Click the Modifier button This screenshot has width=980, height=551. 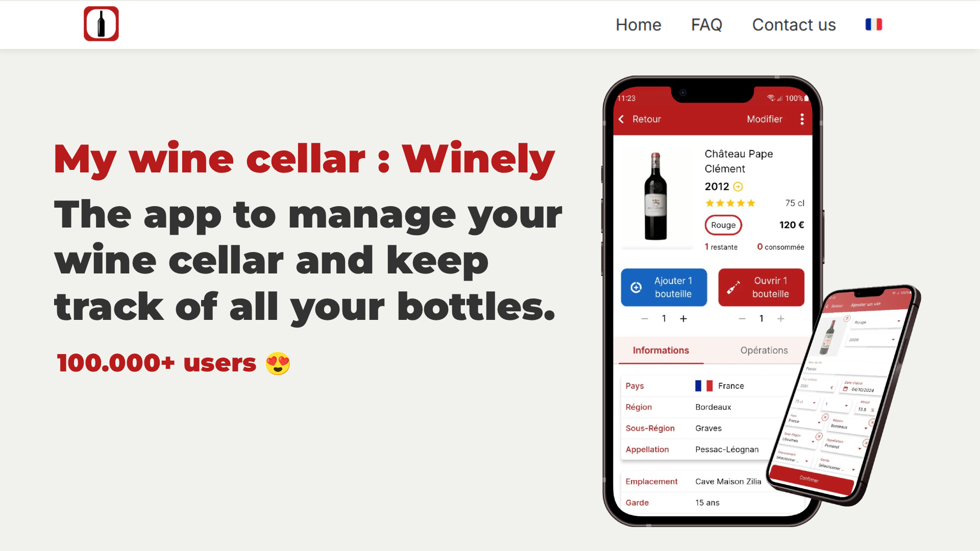click(x=764, y=119)
